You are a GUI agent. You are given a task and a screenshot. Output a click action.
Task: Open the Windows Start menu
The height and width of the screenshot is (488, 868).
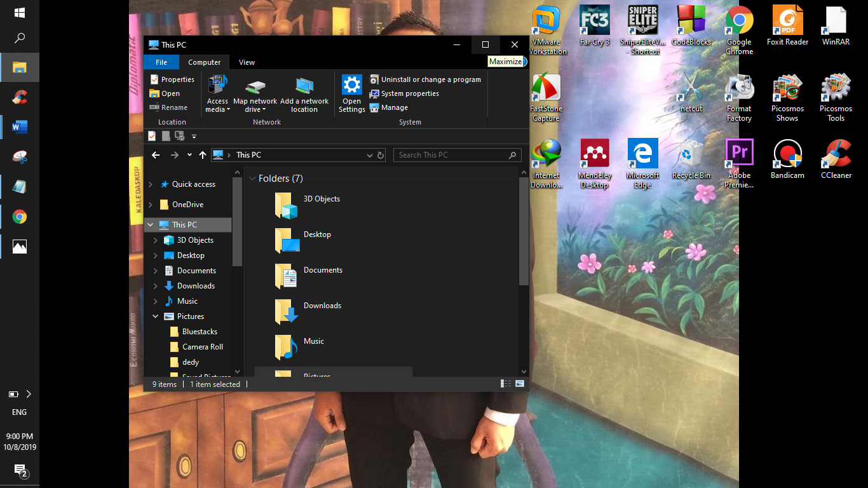pyautogui.click(x=20, y=13)
